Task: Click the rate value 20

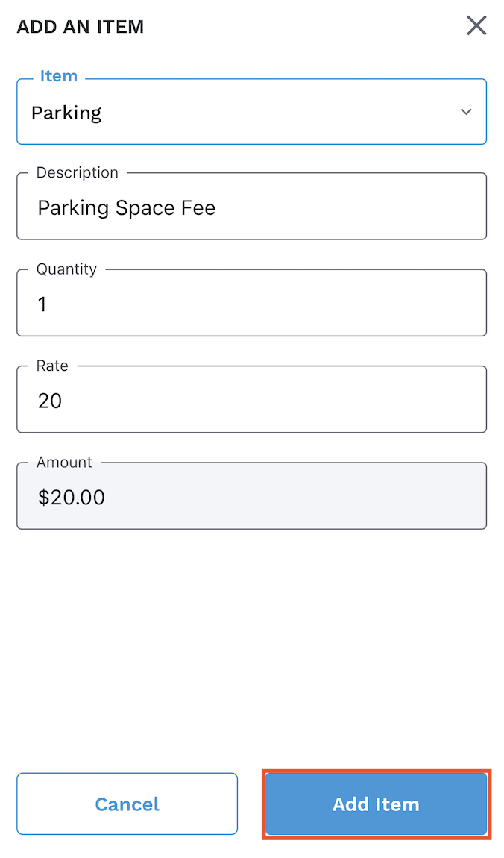Action: tap(50, 401)
